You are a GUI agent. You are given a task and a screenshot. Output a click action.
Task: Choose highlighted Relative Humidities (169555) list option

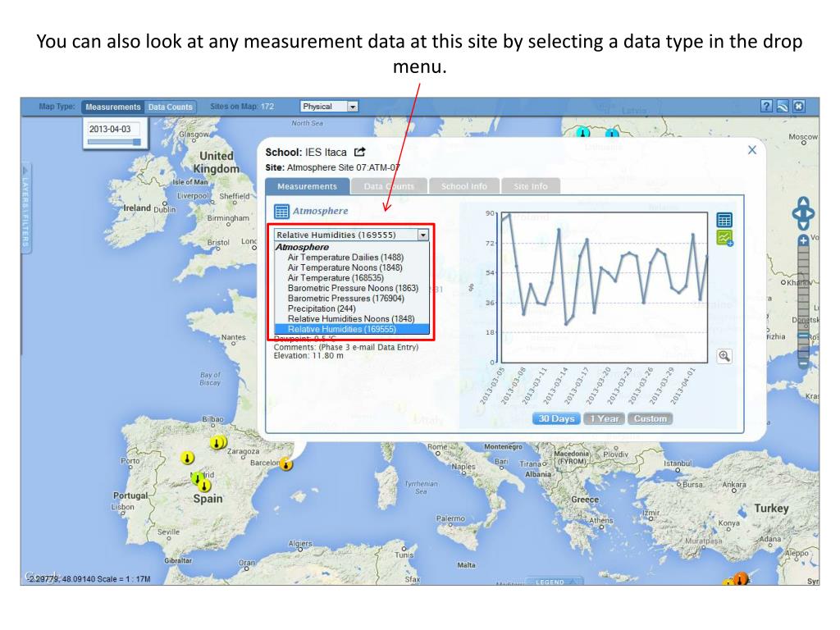[352, 329]
